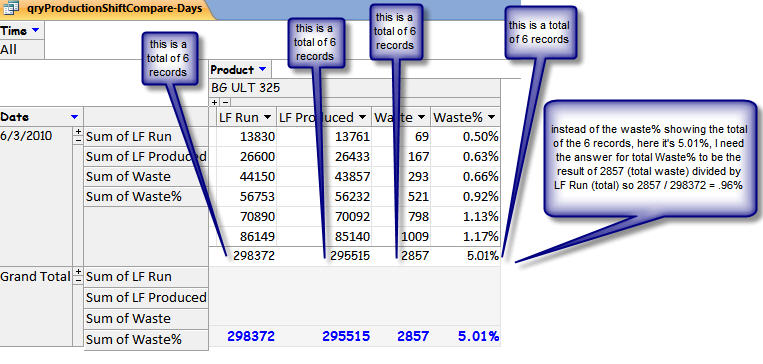
Task: Expand the 6/3/2010 date row
Action: coord(78,132)
